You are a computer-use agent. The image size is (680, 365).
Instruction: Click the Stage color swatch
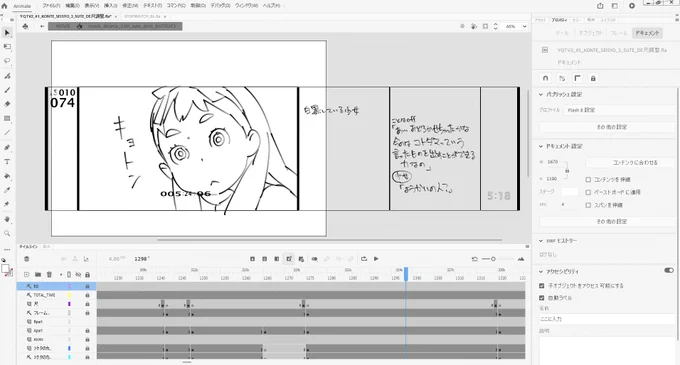click(x=570, y=192)
